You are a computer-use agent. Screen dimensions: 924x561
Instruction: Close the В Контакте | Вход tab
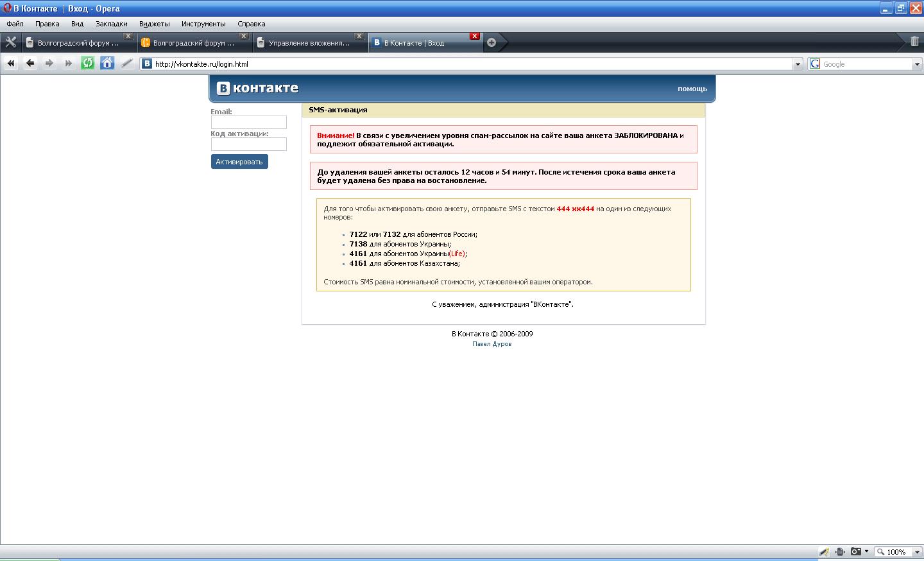[x=474, y=37]
